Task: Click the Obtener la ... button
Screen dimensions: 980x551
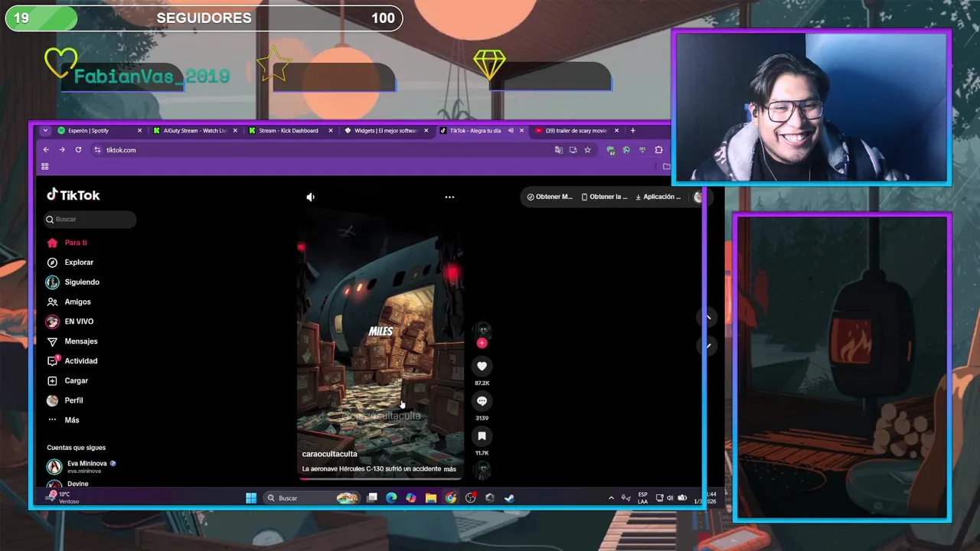Action: click(604, 197)
